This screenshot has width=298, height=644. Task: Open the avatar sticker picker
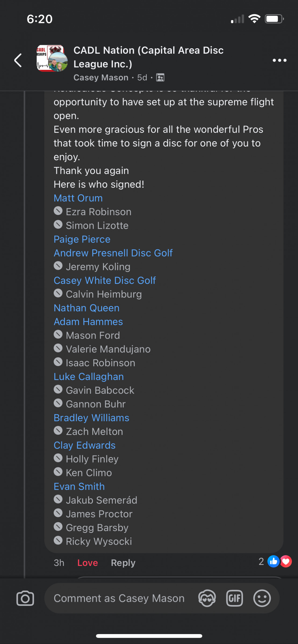point(207,598)
